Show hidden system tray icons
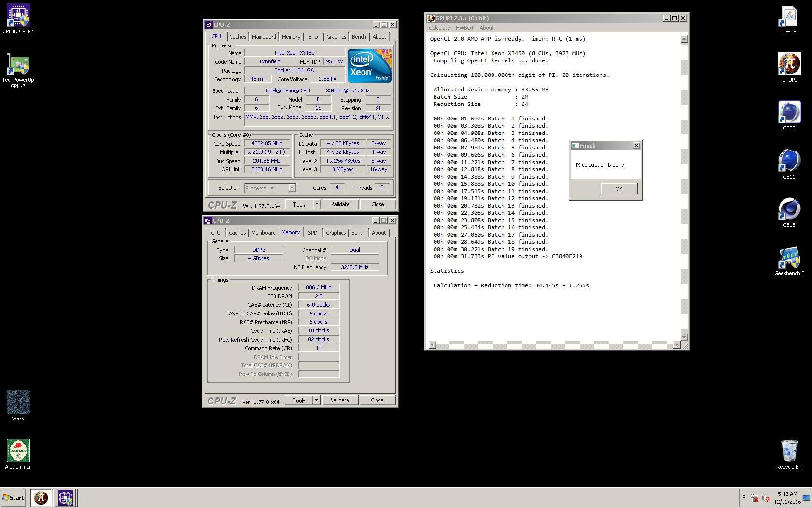This screenshot has height=508, width=812. (744, 497)
